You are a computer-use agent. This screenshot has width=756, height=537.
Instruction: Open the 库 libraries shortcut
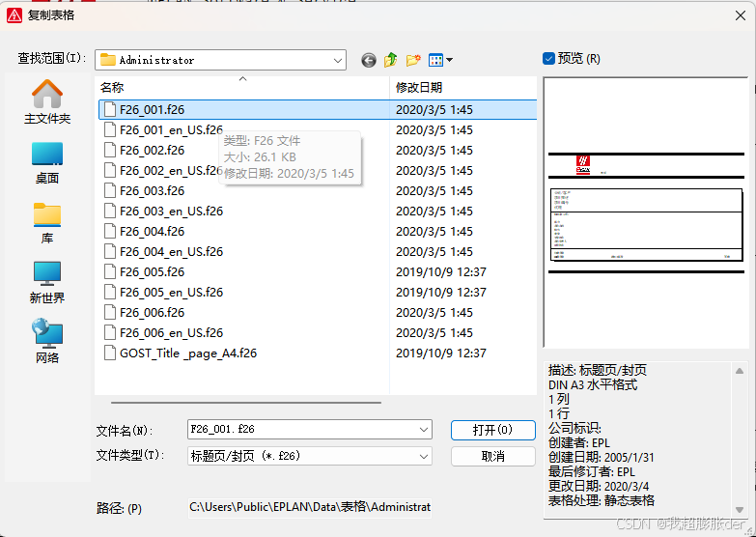tap(47, 223)
